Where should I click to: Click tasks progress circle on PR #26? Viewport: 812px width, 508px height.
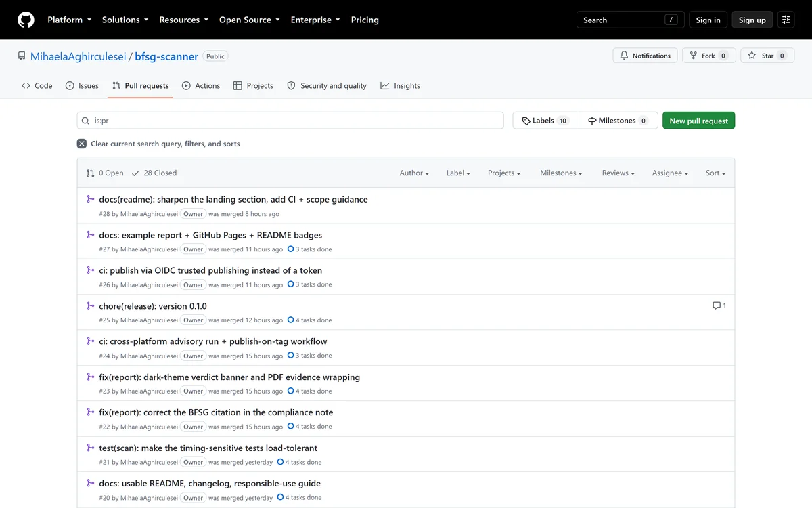pyautogui.click(x=291, y=284)
